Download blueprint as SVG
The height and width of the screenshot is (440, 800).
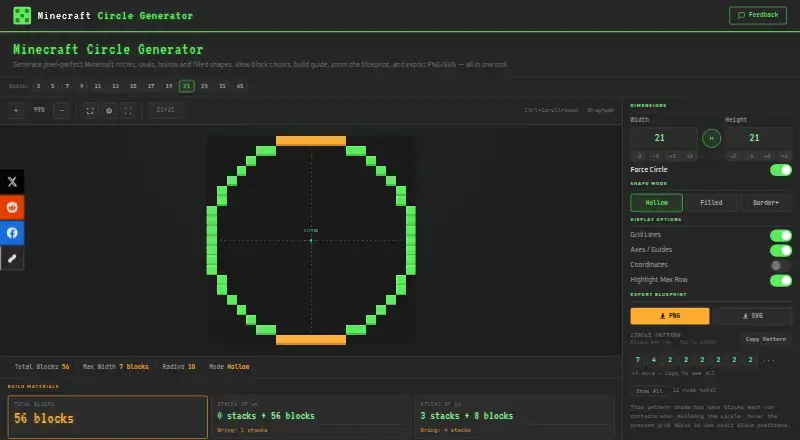pos(753,316)
